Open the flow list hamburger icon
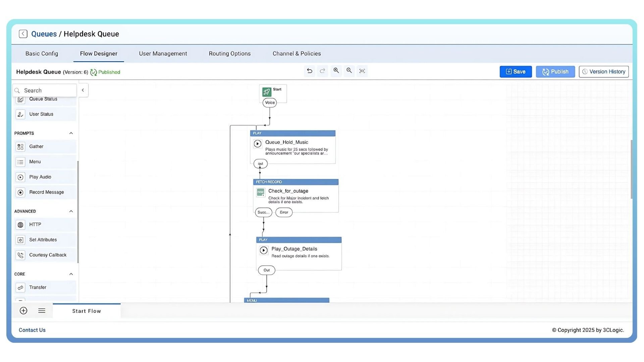Screen dimensions: 644x362 [42, 311]
